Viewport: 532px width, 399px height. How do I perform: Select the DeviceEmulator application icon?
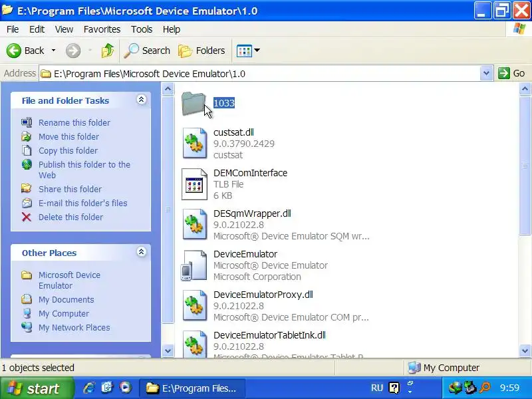point(194,265)
